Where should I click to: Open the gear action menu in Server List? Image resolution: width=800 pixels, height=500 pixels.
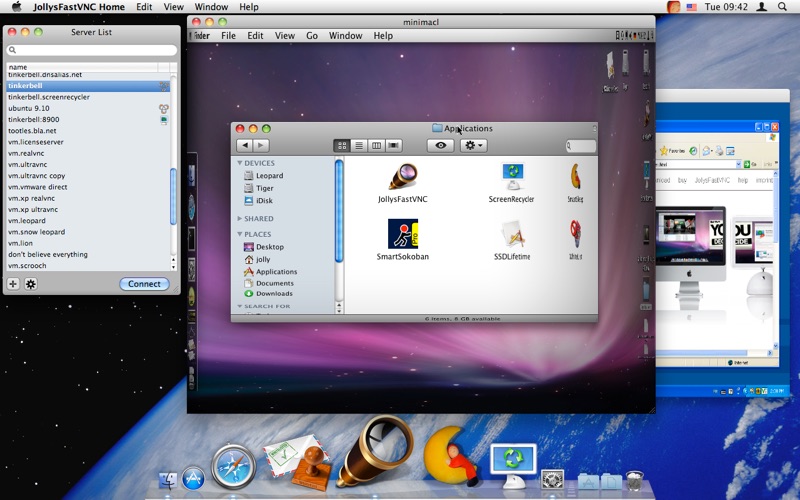pyautogui.click(x=31, y=284)
